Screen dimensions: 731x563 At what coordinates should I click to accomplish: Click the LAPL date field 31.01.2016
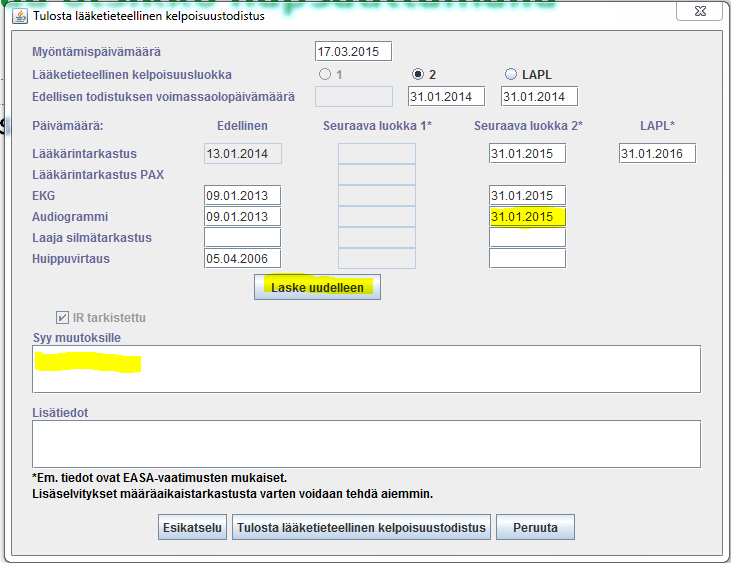pyautogui.click(x=657, y=153)
